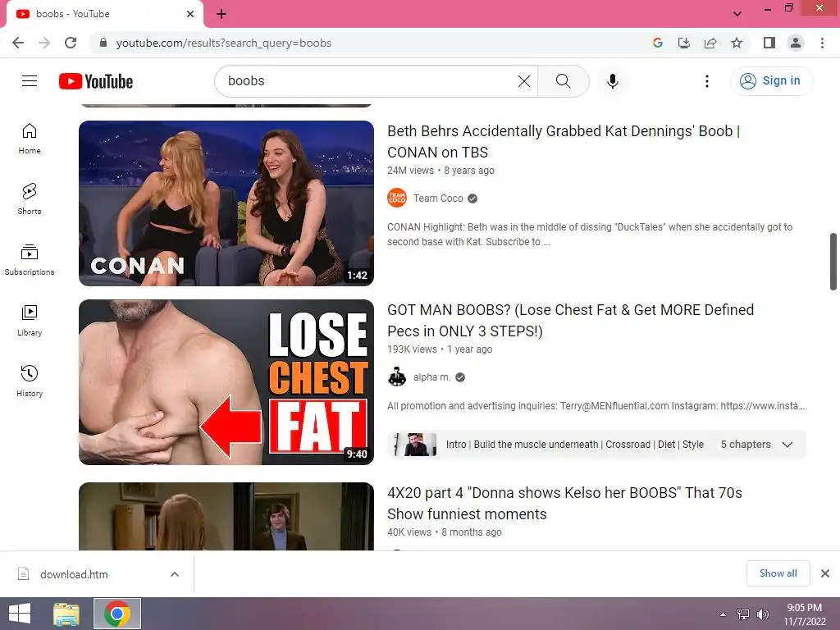This screenshot has height=630, width=840.
Task: Open History in the sidebar
Action: [30, 381]
